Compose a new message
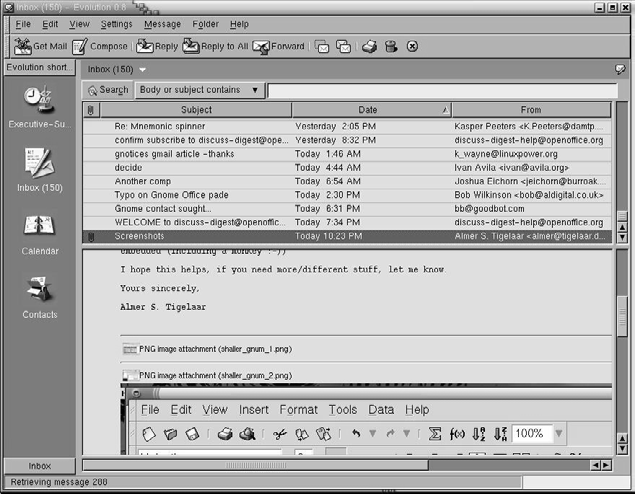The height and width of the screenshot is (494, 635). [x=80, y=46]
